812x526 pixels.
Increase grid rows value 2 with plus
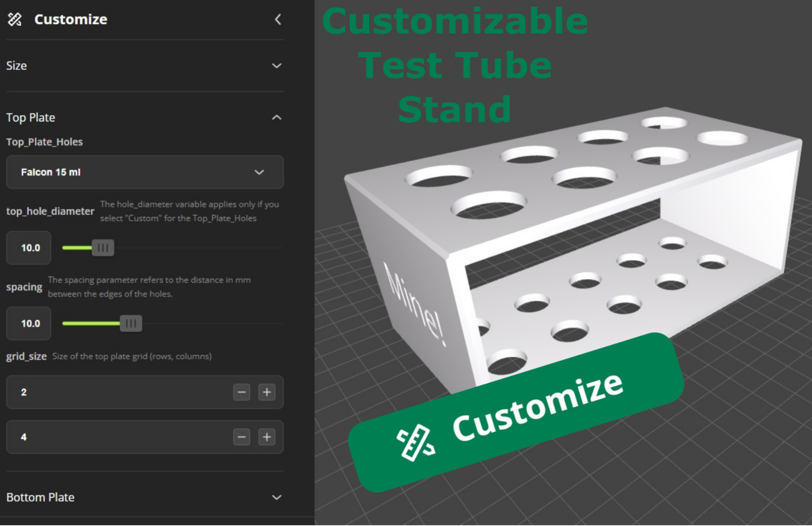(267, 392)
